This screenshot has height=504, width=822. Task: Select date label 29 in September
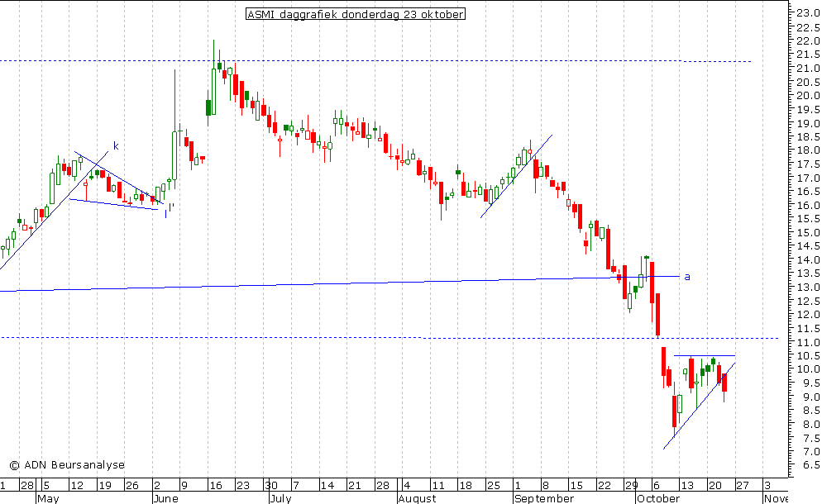tap(631, 486)
